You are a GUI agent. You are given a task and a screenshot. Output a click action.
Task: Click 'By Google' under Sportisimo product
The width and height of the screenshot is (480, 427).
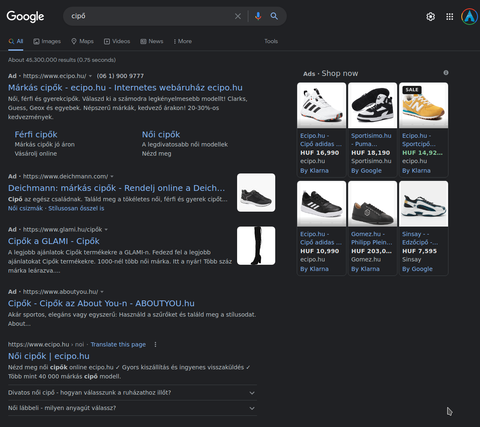366,171
